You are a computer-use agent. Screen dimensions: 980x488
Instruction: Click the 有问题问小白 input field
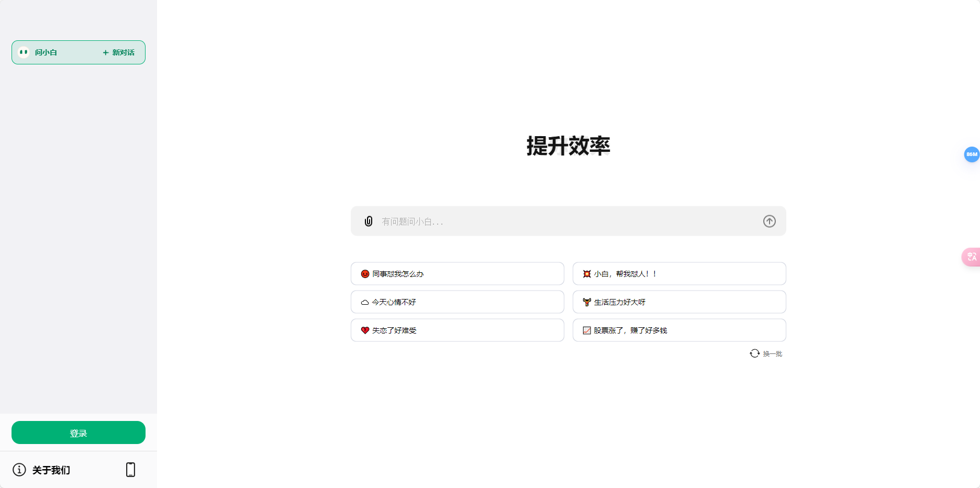(524, 221)
